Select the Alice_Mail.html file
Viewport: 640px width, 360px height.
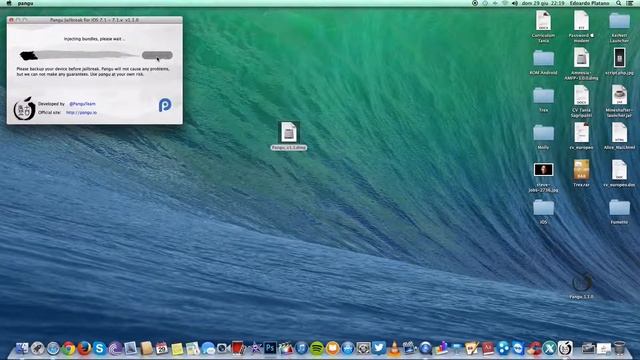coord(619,136)
